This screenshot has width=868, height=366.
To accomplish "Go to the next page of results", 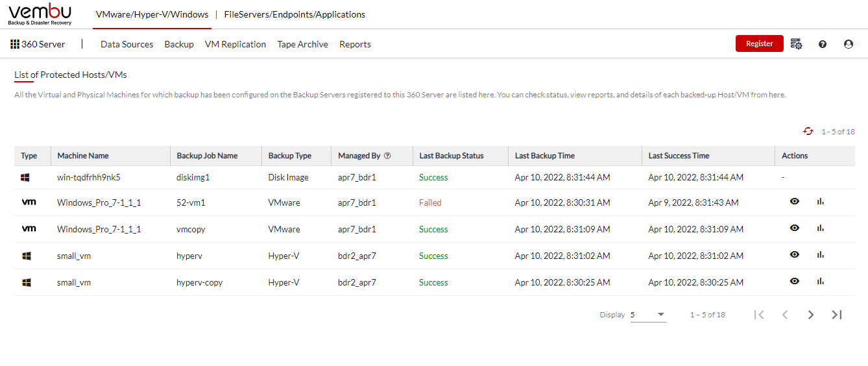I will (811, 315).
